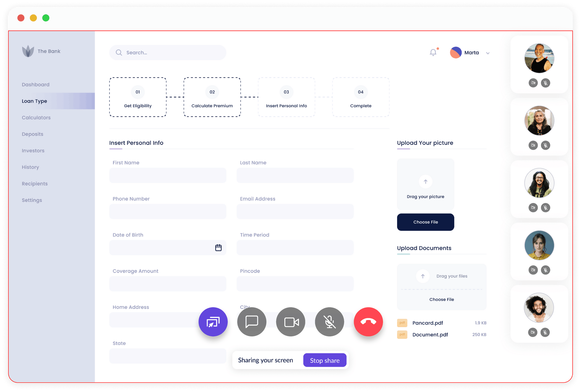Click The Bank lotus logo
581x392 pixels.
[28, 51]
